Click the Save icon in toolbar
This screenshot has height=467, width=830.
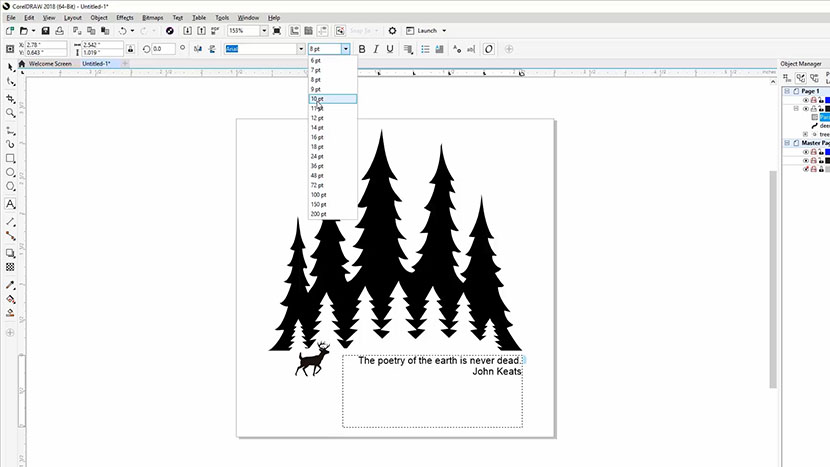pyautogui.click(x=46, y=31)
